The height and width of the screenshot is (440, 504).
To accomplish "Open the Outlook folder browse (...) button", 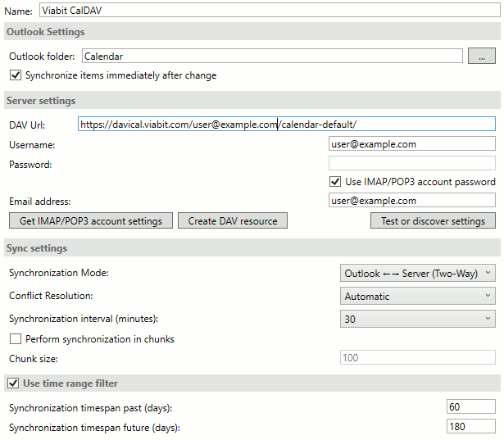I will pos(482,57).
